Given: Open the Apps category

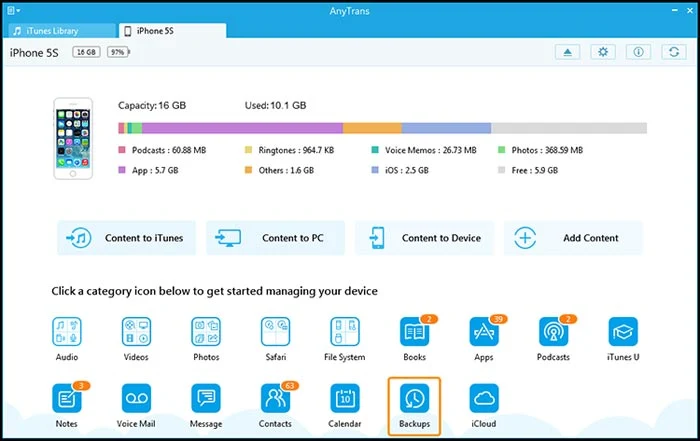Looking at the screenshot, I should point(484,332).
